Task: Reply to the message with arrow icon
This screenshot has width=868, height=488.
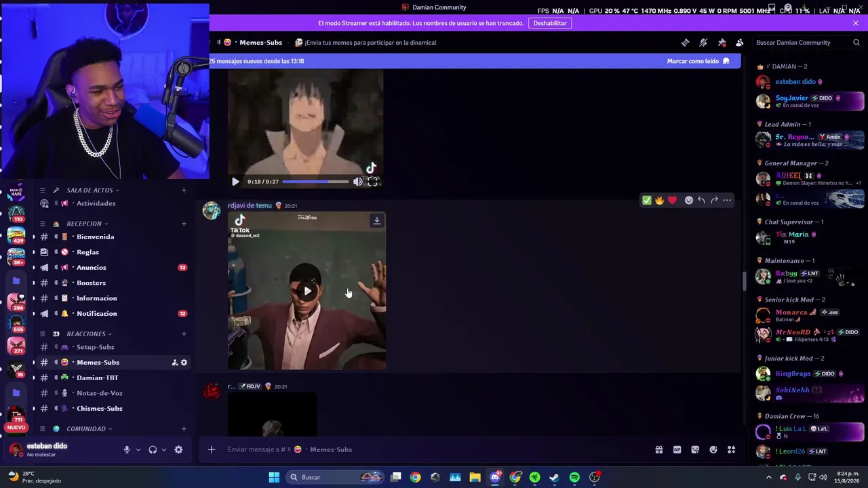Action: tap(701, 200)
